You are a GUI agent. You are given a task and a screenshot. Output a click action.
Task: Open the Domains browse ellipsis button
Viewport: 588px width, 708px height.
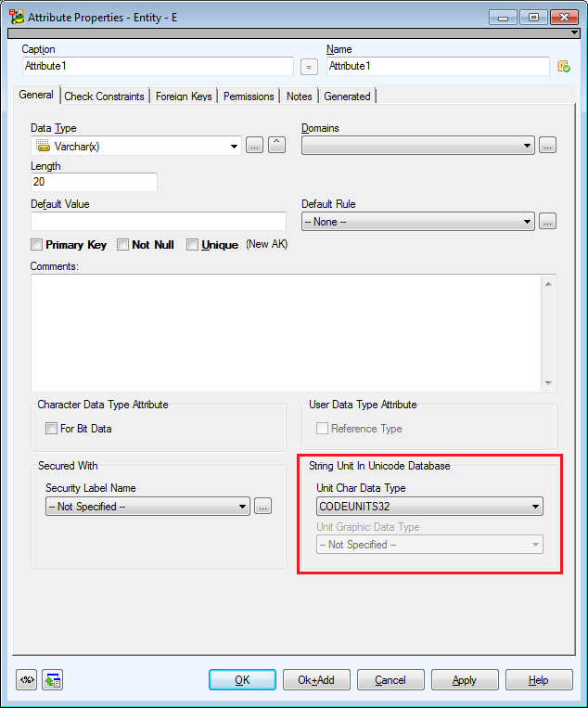(x=547, y=146)
